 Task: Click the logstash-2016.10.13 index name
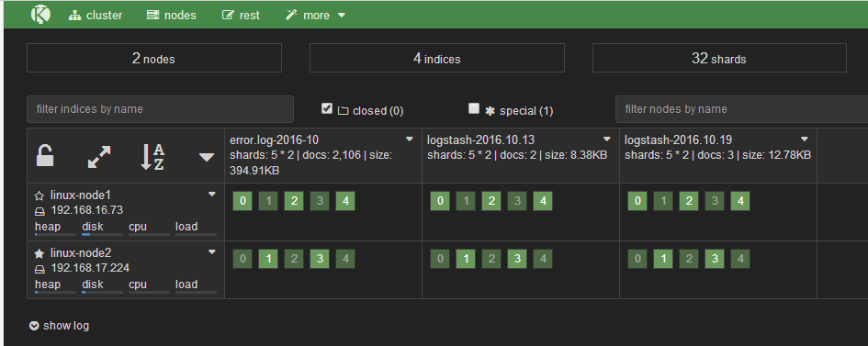pos(481,140)
